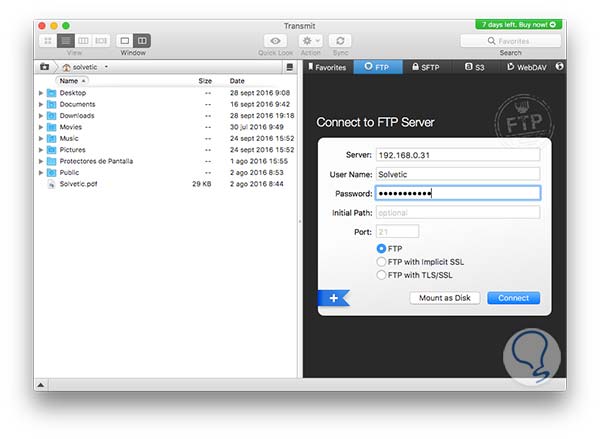Screen dimensions: 600x439
Task: Switch to dual-pane window layout
Action: tap(142, 41)
